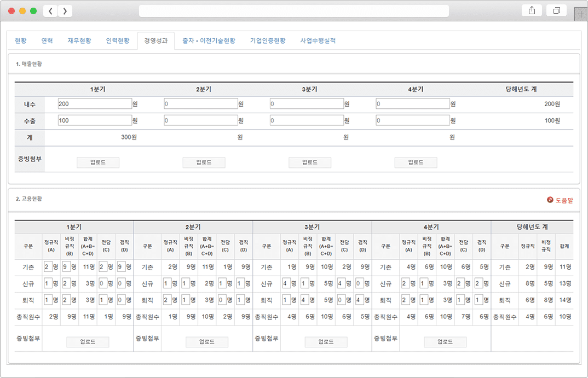Screen dimensions: 588x378
Task: Open the 출자·이전기술현황 tab
Action: click(209, 41)
